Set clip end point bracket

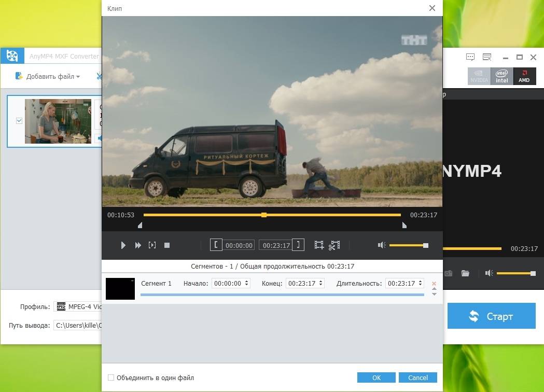tap(298, 245)
